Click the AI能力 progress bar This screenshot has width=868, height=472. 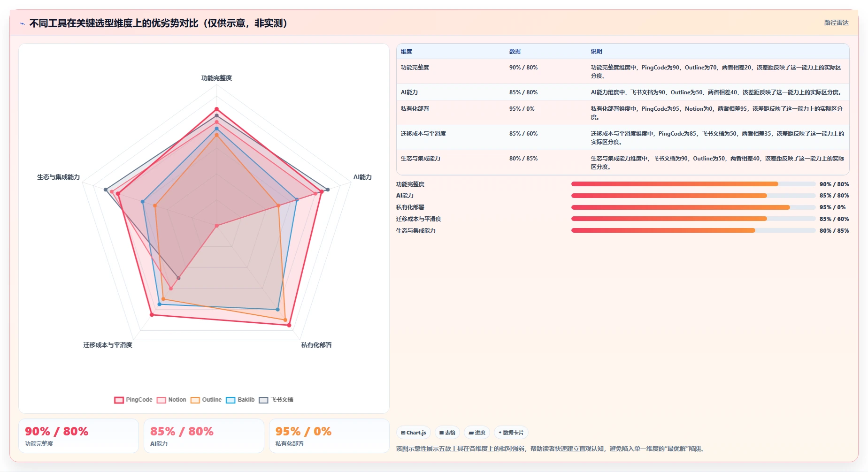pos(693,196)
